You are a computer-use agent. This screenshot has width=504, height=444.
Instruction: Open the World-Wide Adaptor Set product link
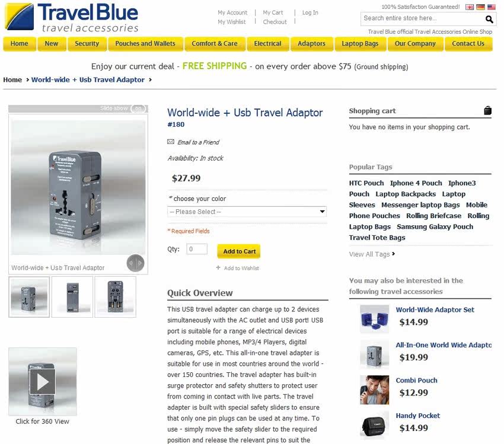[x=435, y=309]
